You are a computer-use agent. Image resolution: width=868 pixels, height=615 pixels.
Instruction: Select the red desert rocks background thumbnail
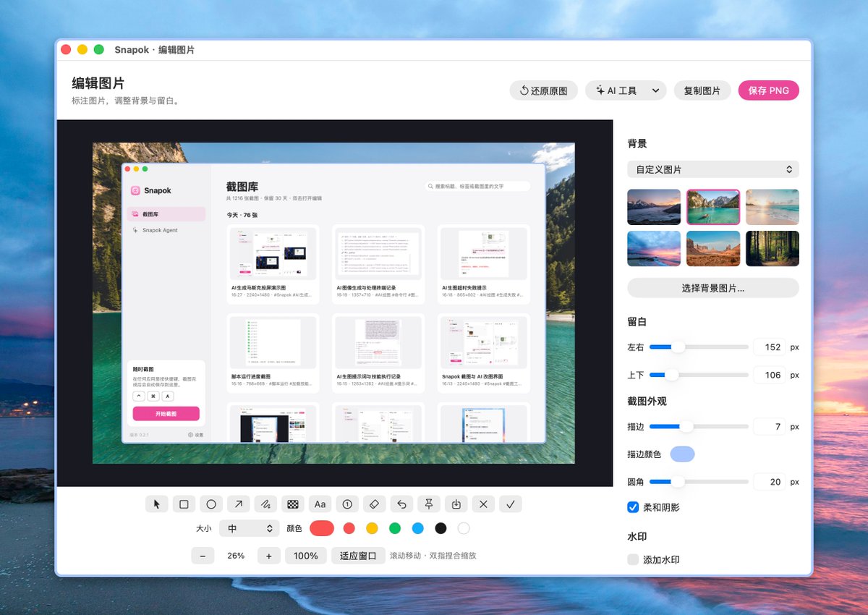click(x=713, y=249)
